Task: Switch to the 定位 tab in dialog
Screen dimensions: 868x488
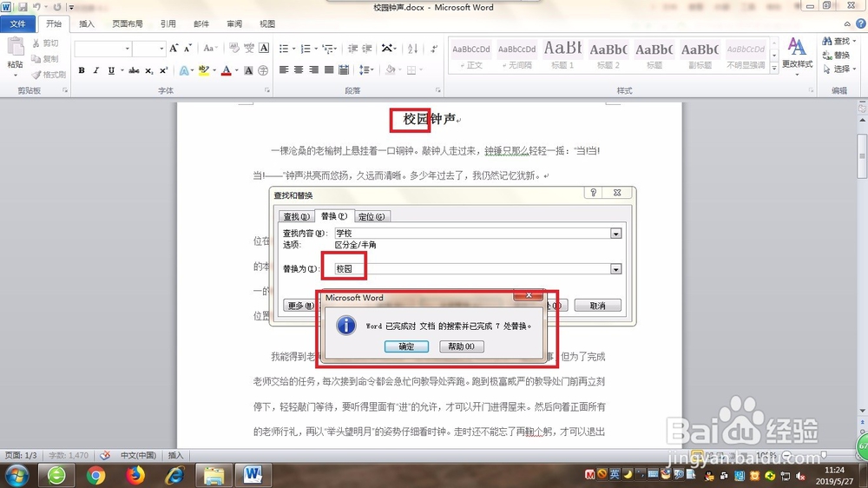Action: [x=372, y=216]
